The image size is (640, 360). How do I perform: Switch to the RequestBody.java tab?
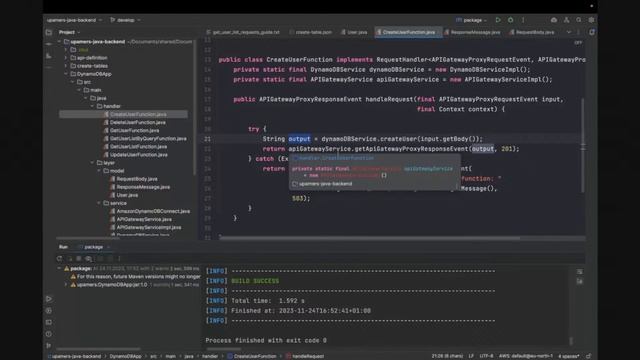click(532, 32)
